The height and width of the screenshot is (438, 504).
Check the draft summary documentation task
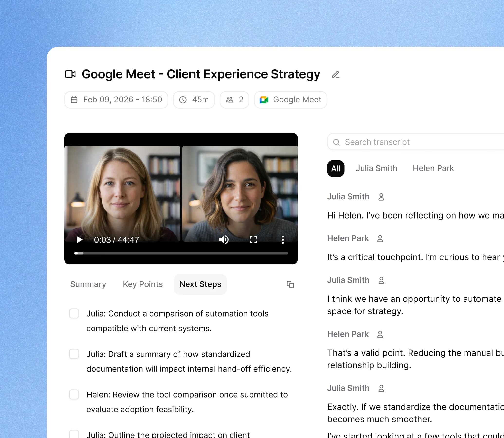point(74,354)
